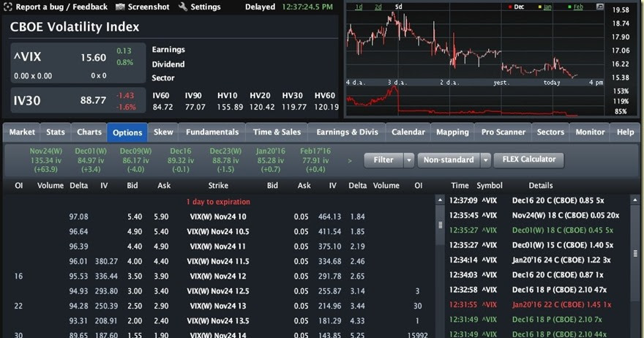Select the Dec16 18 P 2.10 47x trade
The image size is (644, 338).
coord(537,290)
